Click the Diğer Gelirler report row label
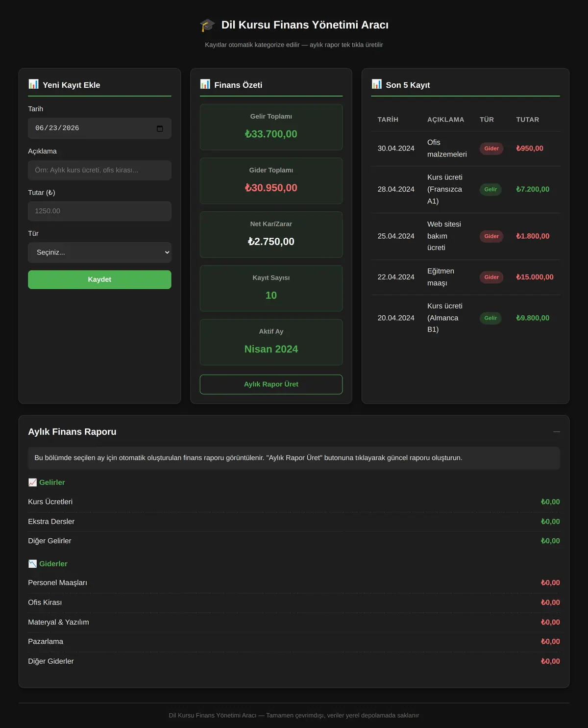Viewport: 588px width, 728px height. [49, 541]
